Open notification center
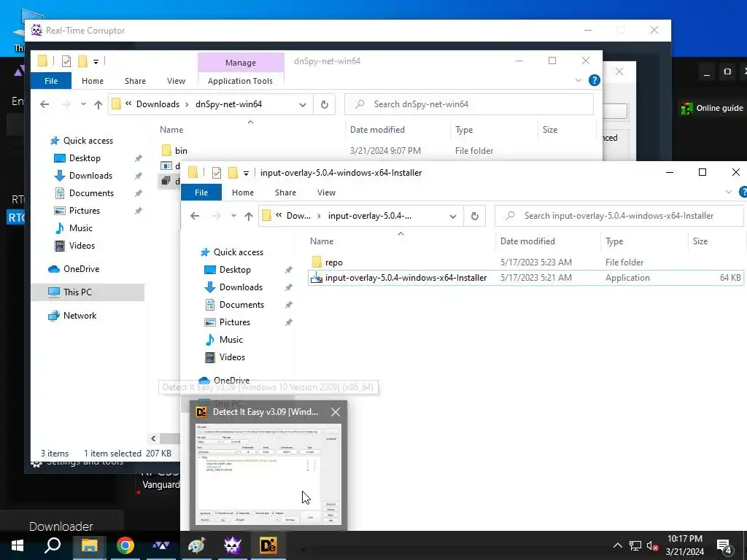The image size is (747, 560). point(724,546)
